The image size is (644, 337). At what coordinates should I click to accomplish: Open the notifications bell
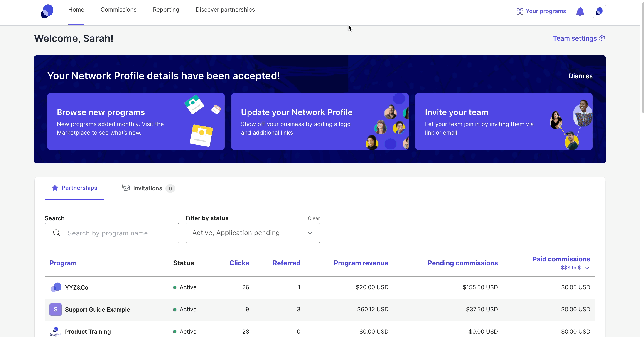click(580, 12)
